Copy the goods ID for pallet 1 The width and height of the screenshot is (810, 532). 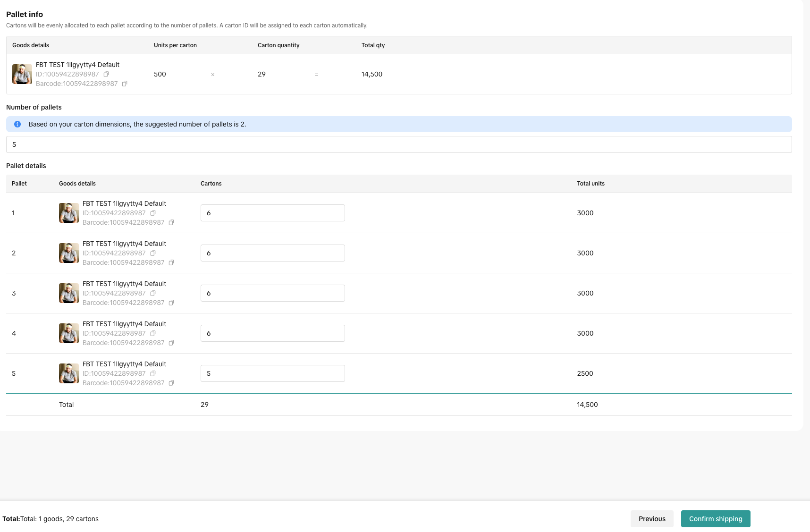pyautogui.click(x=153, y=213)
